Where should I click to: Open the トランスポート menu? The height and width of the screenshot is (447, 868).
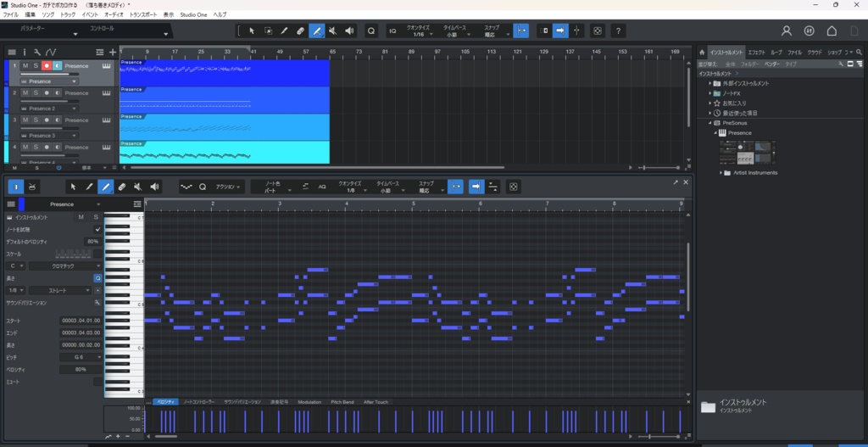point(144,14)
